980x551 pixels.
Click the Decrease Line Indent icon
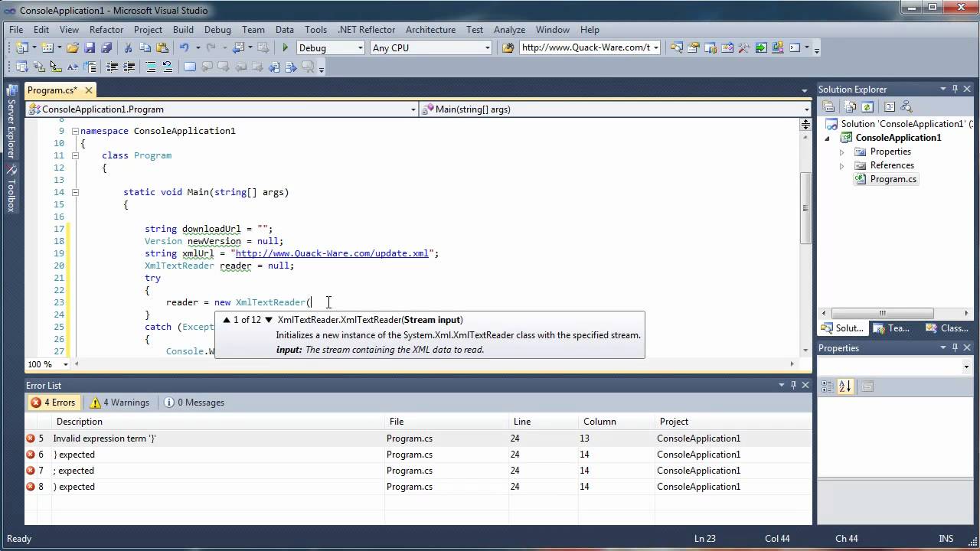(112, 67)
